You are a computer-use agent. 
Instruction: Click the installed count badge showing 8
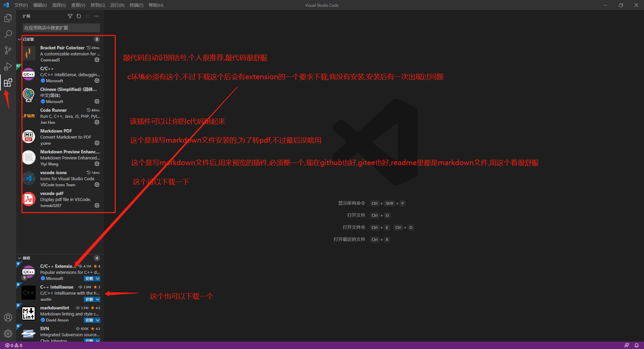(97, 39)
